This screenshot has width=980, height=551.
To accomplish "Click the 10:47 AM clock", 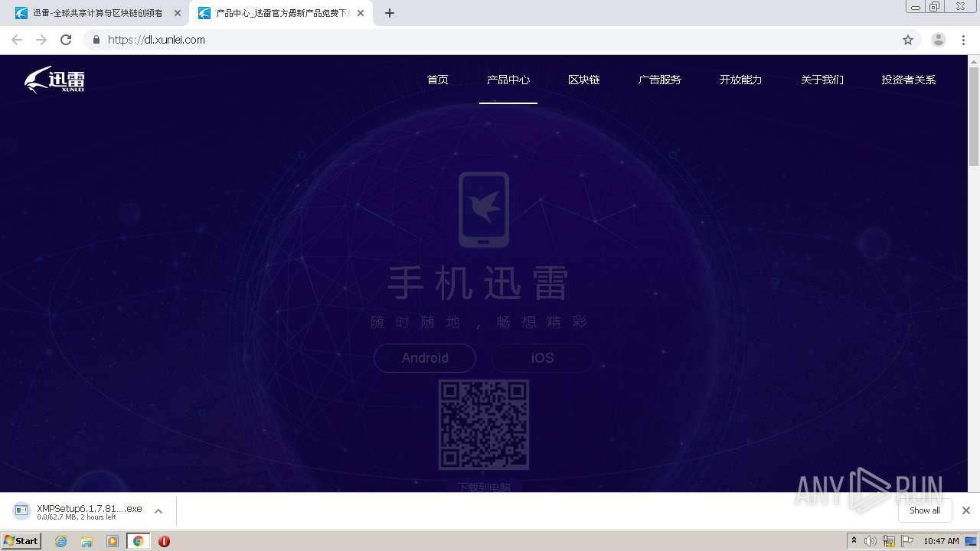I will tap(941, 541).
